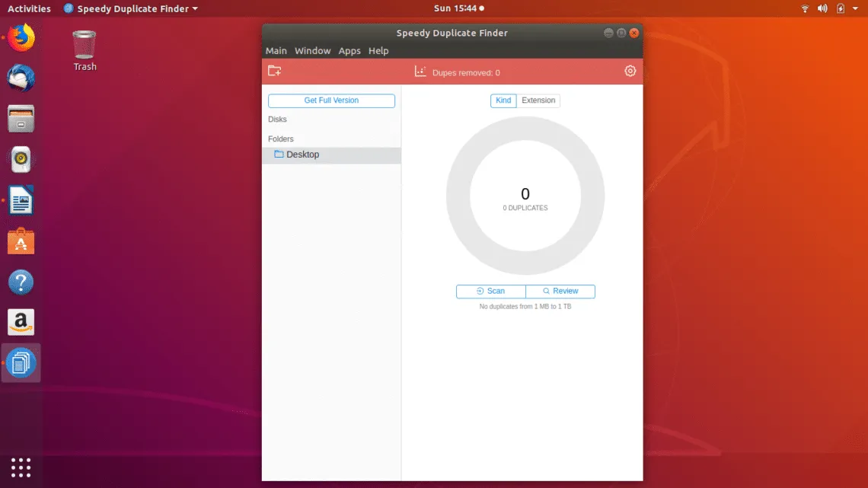The height and width of the screenshot is (488, 868).
Task: Open settings via the gear icon
Action: 630,71
